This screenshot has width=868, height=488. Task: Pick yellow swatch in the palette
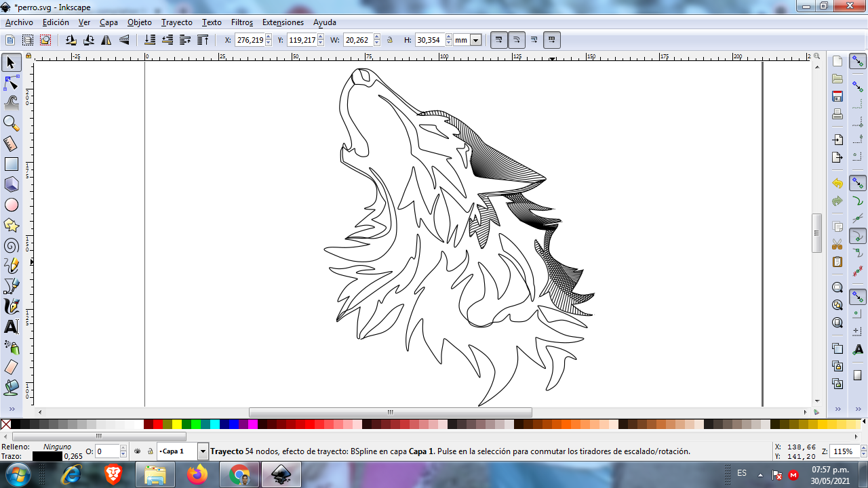[x=177, y=424]
